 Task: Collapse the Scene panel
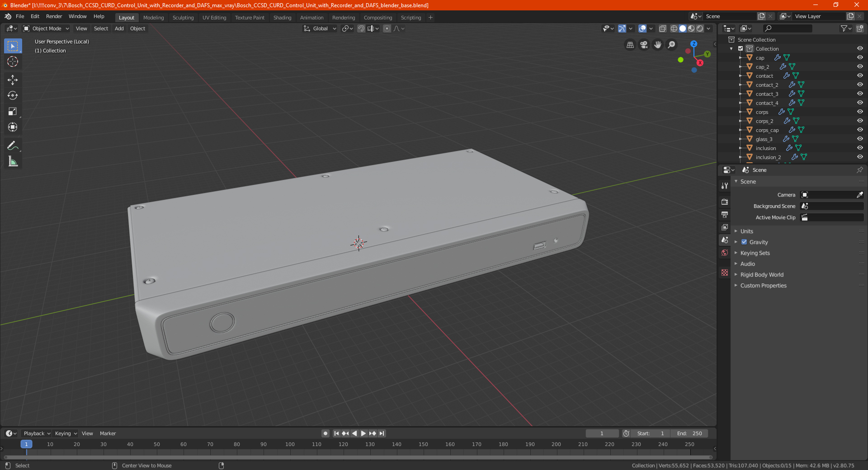point(736,181)
